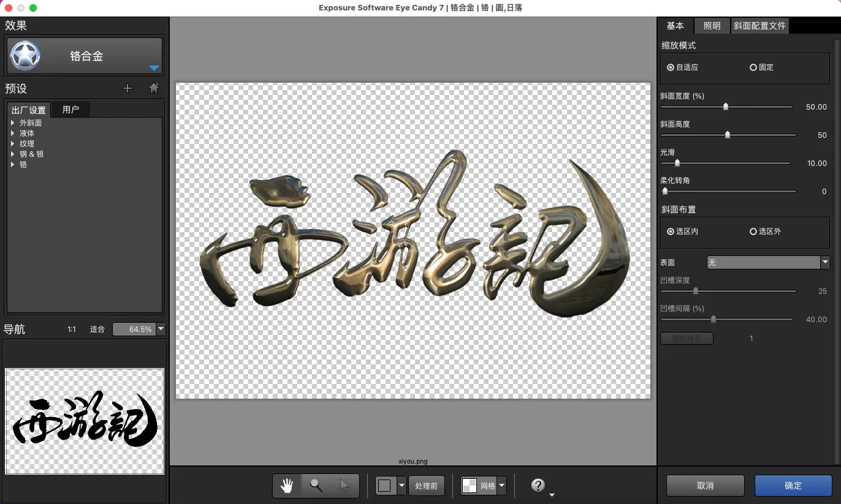Expand the 纹理 preset group
The height and width of the screenshot is (504, 841).
[x=12, y=144]
